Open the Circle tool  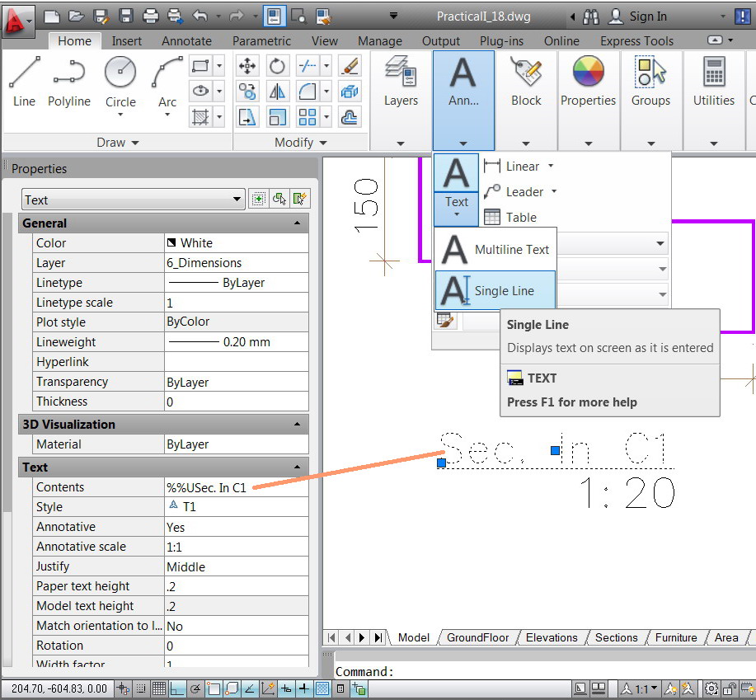(x=120, y=74)
